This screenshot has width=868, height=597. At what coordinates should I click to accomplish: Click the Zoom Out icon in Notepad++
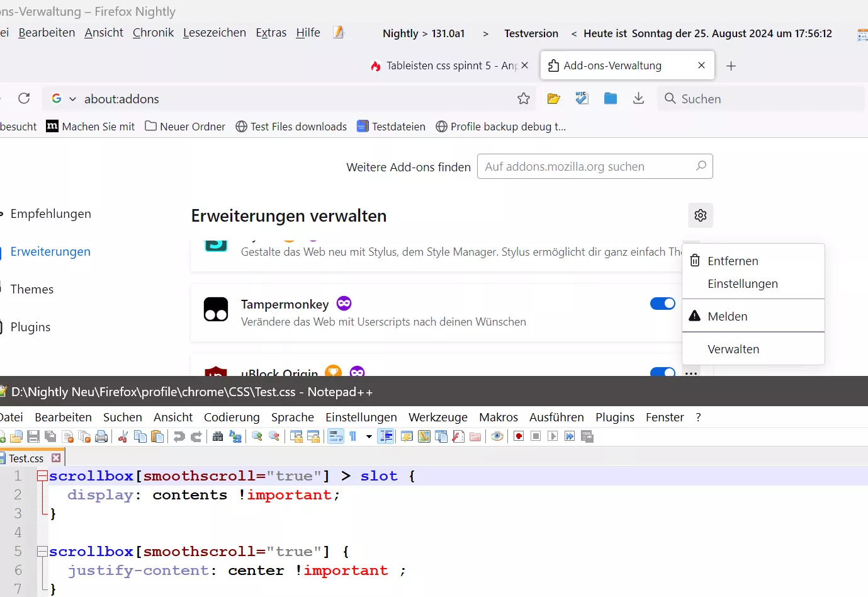click(x=274, y=436)
